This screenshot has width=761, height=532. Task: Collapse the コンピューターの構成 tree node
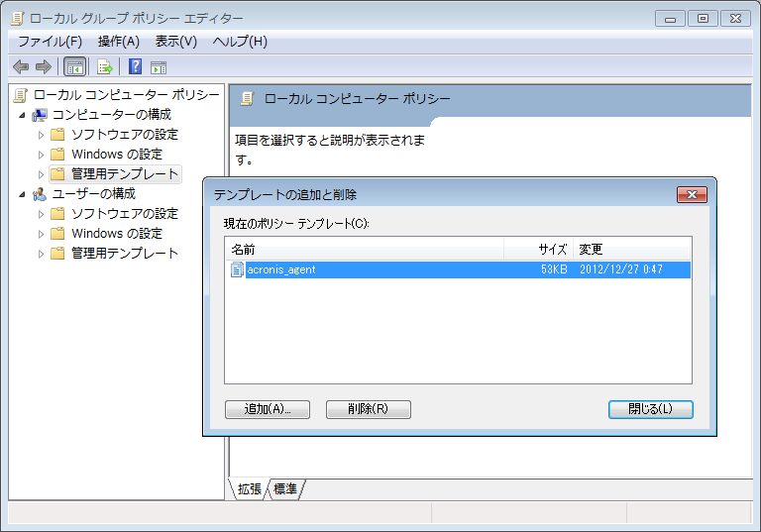click(x=23, y=115)
